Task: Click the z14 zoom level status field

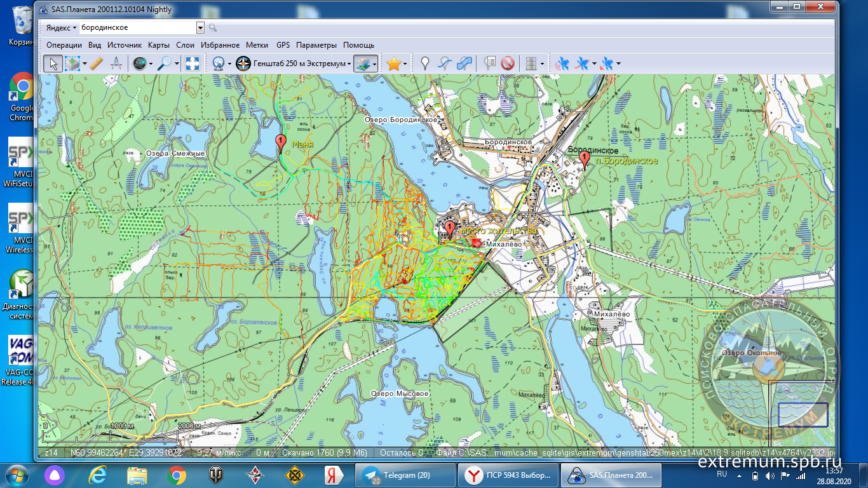Action: tap(51, 453)
